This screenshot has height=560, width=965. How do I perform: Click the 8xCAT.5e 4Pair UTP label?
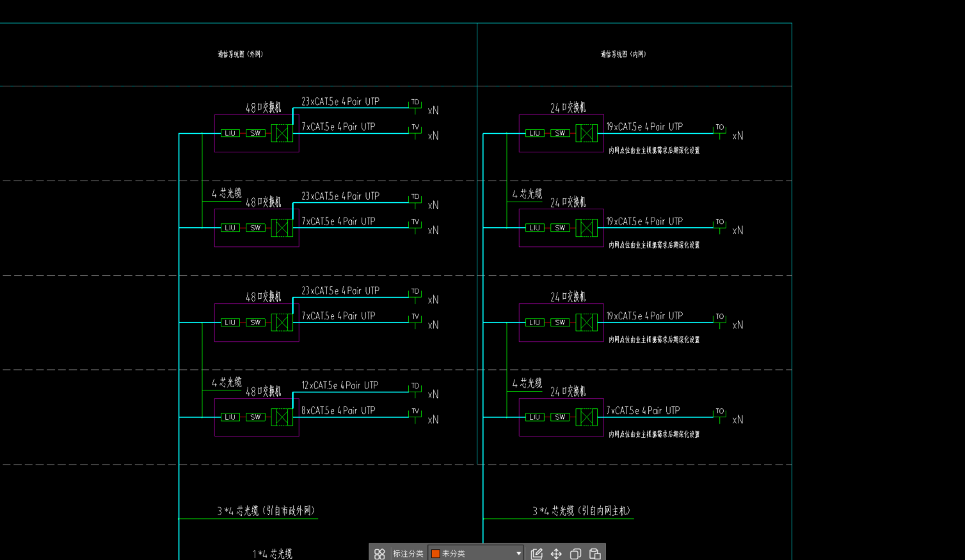click(x=339, y=410)
